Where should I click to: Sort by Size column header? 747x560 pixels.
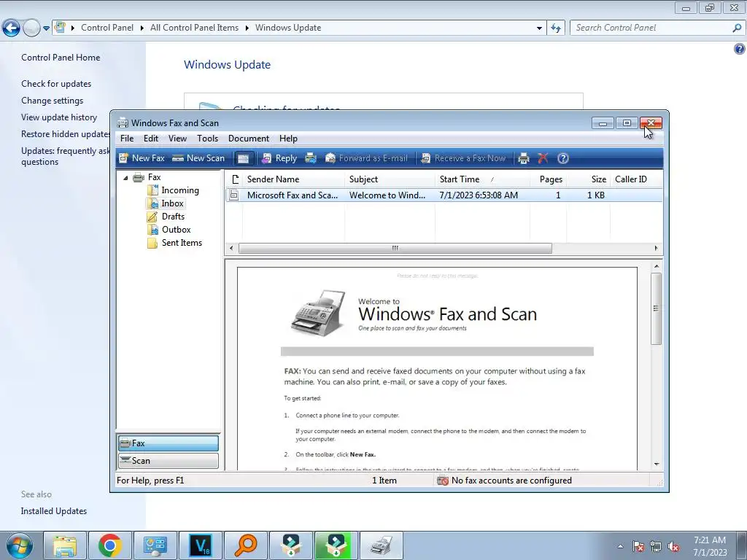click(589, 179)
